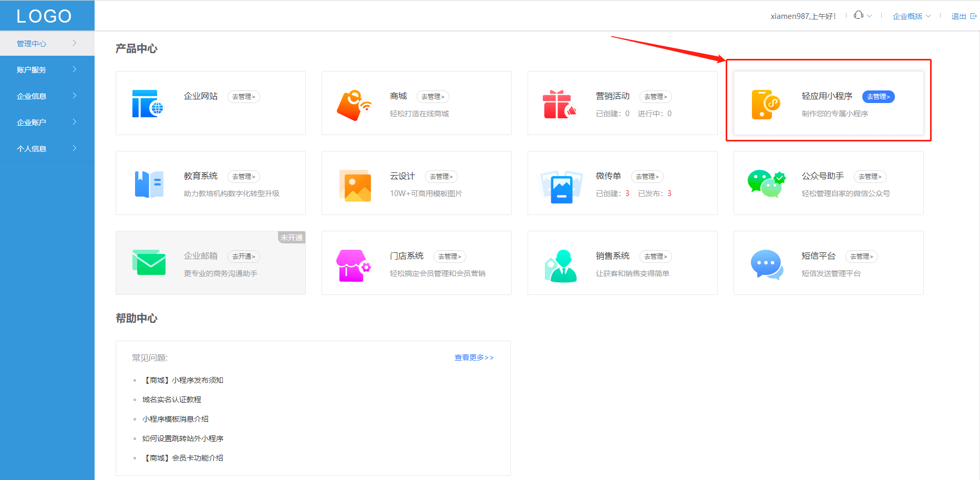Open the 企业网站 website icon
980x480 pixels.
tap(148, 104)
